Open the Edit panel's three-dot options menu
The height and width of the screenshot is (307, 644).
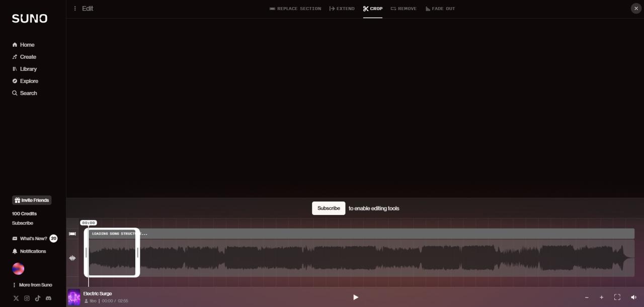click(x=75, y=9)
